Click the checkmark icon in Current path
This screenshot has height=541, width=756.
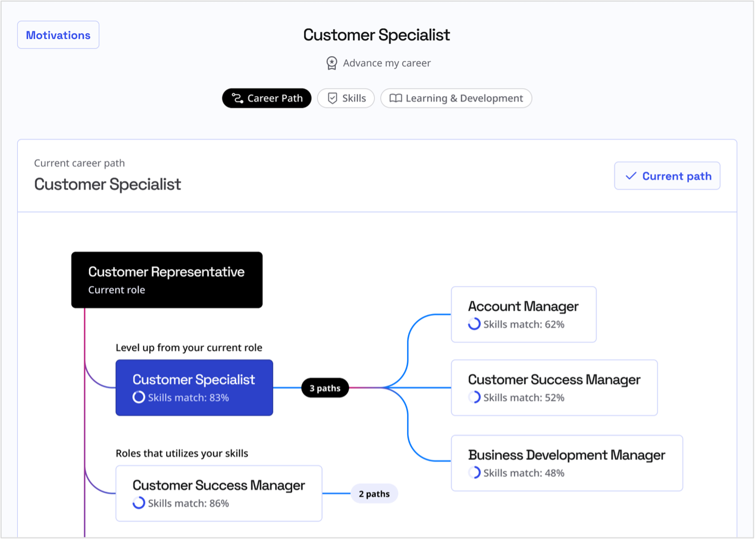click(x=631, y=176)
